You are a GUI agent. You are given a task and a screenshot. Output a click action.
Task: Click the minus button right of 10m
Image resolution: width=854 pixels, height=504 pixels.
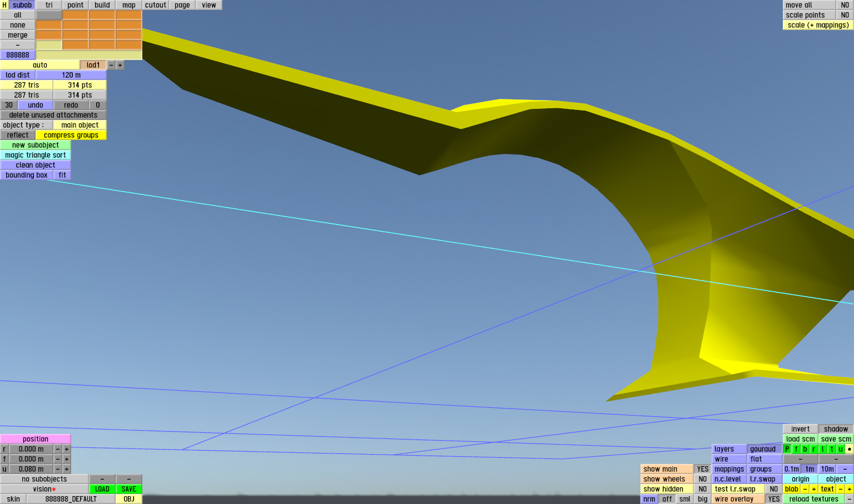tap(845, 469)
